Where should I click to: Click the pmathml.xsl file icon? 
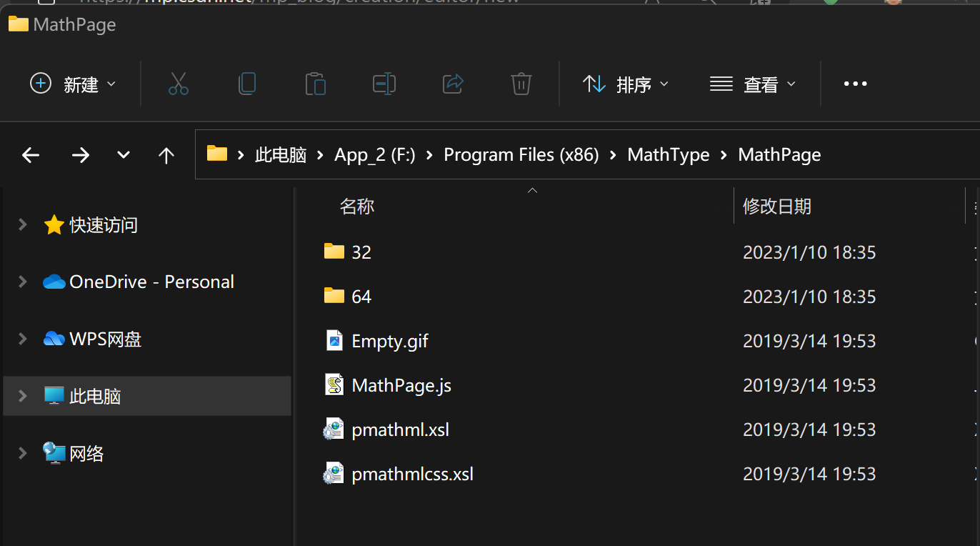coord(334,429)
